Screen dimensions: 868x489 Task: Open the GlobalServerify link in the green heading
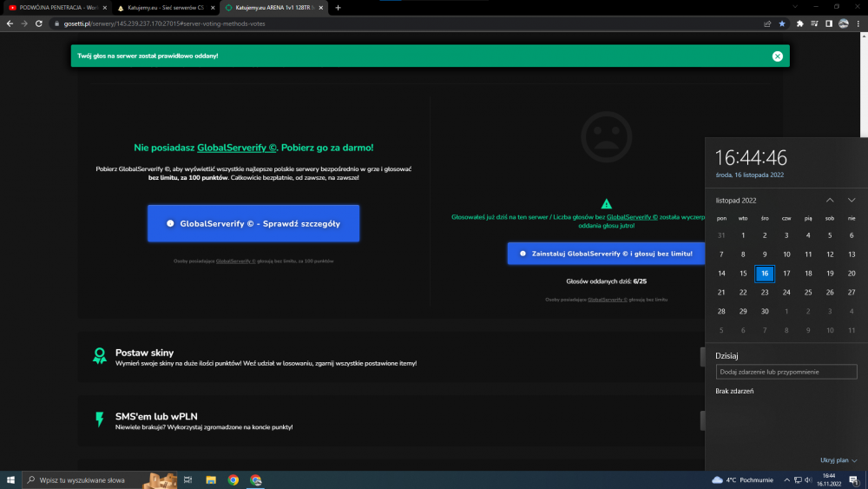point(236,148)
